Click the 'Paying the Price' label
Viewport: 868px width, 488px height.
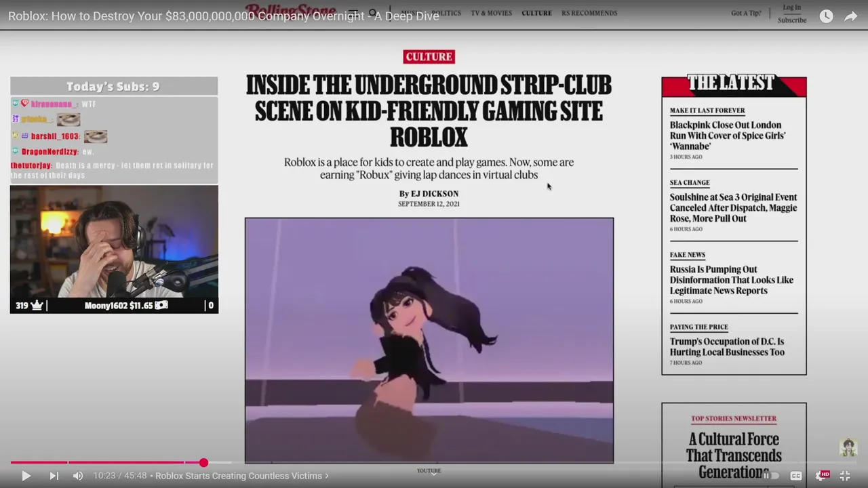pyautogui.click(x=699, y=327)
